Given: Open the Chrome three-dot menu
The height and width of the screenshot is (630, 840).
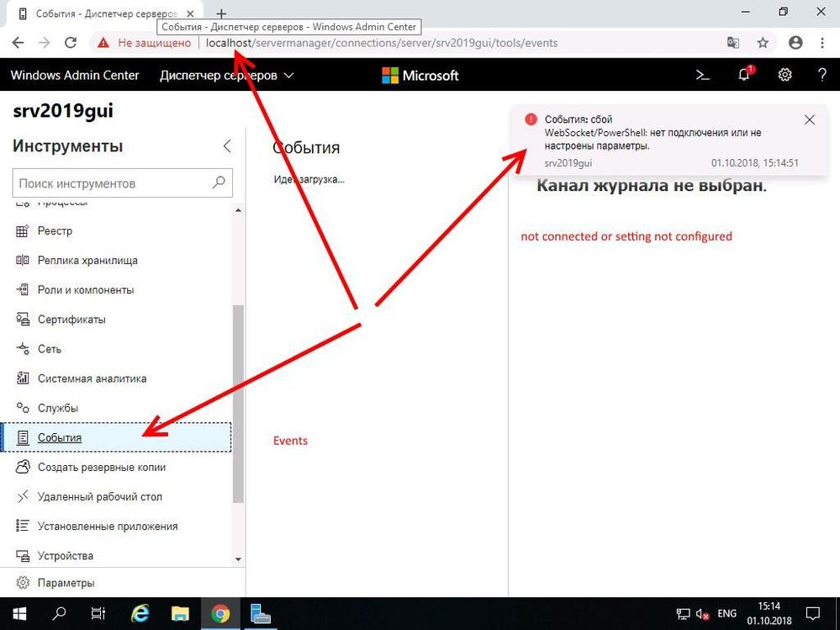Looking at the screenshot, I should [x=822, y=43].
